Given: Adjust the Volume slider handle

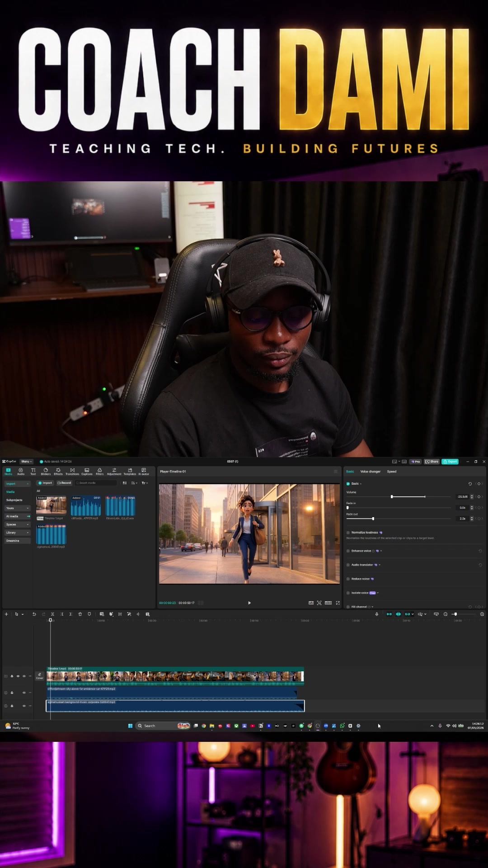Looking at the screenshot, I should 392,497.
